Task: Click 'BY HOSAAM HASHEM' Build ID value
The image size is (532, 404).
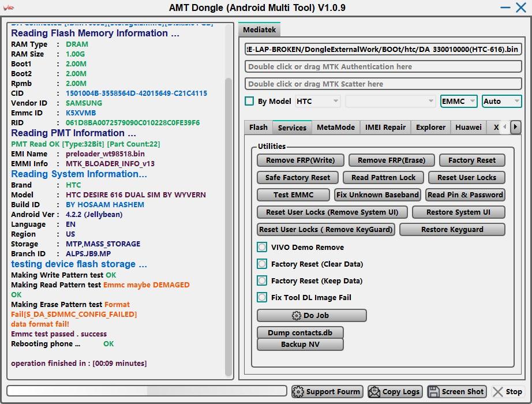Action: [x=105, y=205]
